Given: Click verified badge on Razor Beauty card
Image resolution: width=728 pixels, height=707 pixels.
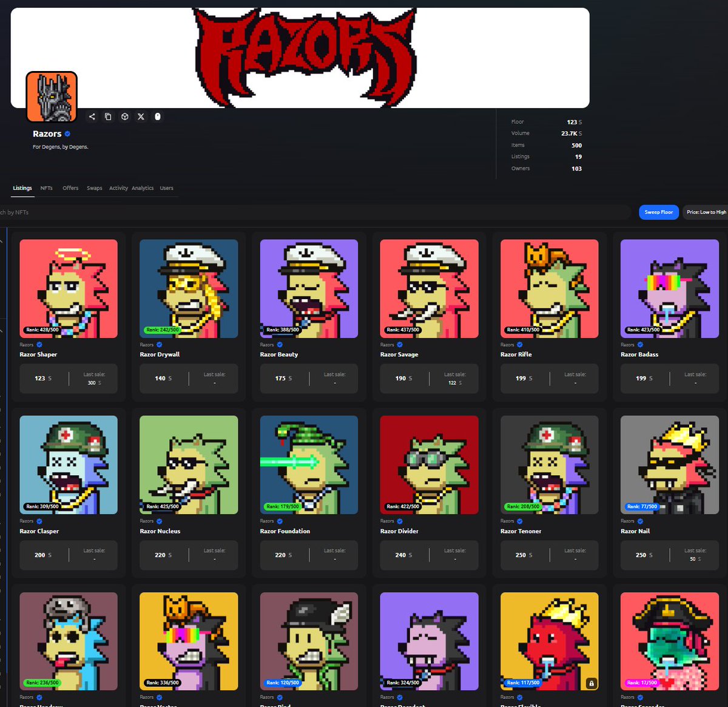Looking at the screenshot, I should 280,345.
